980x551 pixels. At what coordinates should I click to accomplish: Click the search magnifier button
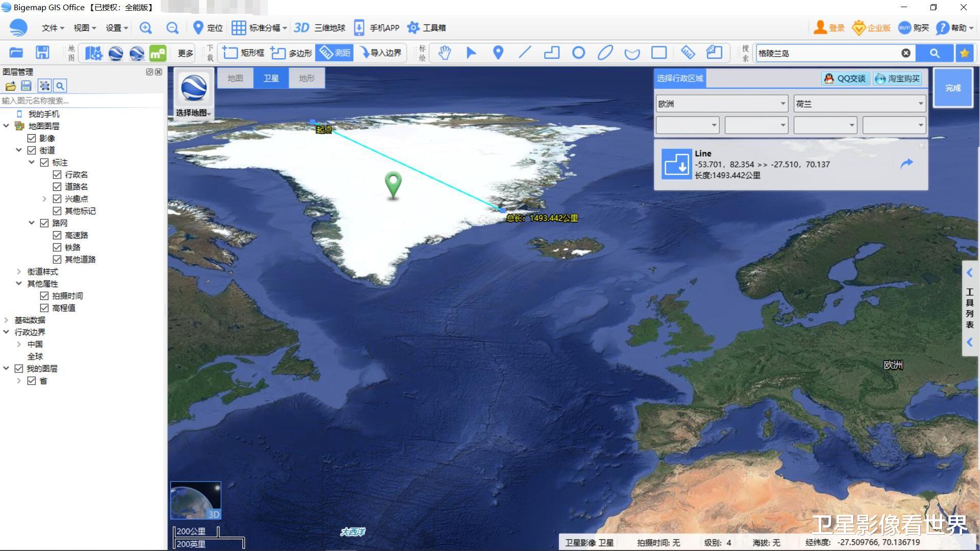pyautogui.click(x=934, y=53)
